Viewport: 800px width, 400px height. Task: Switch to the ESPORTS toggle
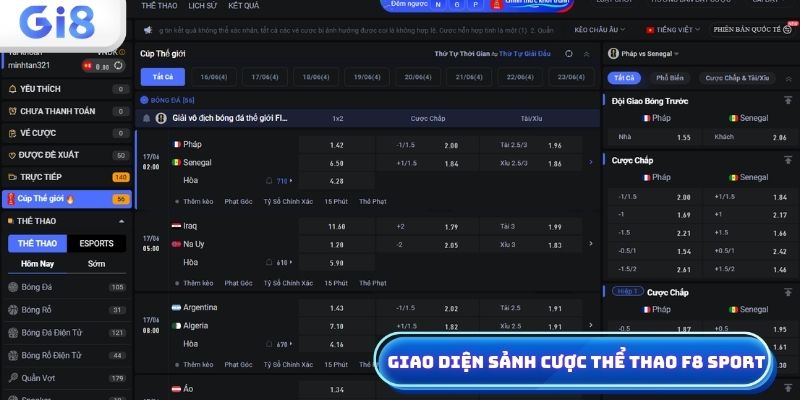click(x=96, y=243)
